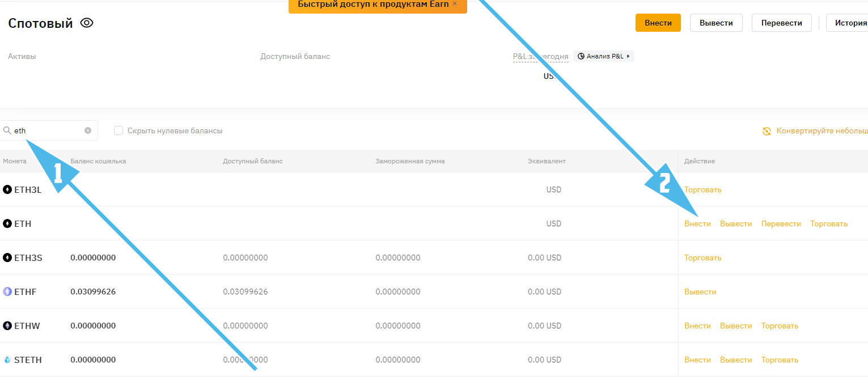Close the Earn quick access banner
Image resolution: width=868 pixels, height=384 pixels.
tap(454, 4)
